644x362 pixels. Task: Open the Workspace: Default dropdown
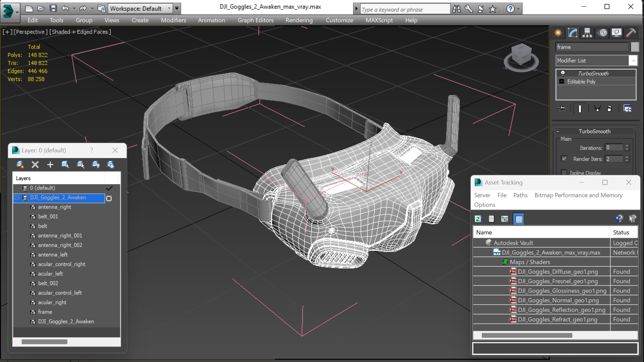point(140,8)
